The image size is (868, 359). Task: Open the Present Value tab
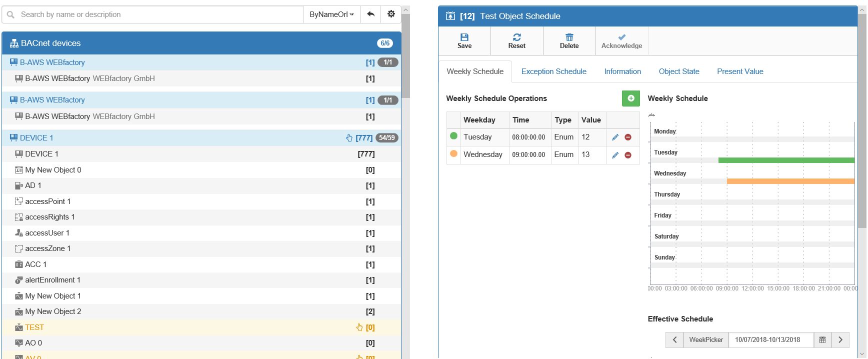tap(739, 71)
